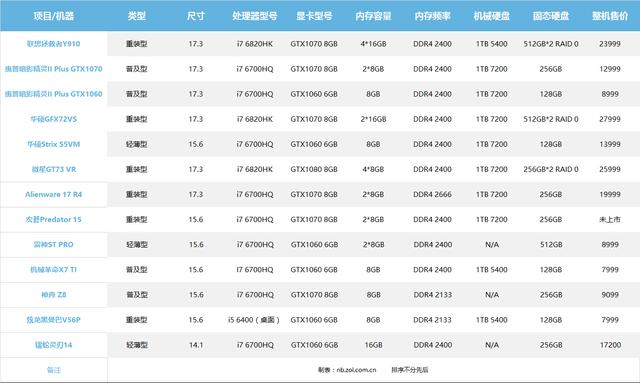Click the 7999 price in X7 TI row
This screenshot has width=640, height=383.
(610, 269)
